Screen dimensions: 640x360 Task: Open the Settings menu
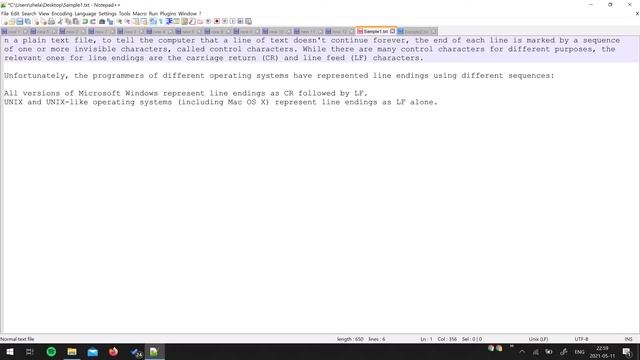tap(107, 13)
